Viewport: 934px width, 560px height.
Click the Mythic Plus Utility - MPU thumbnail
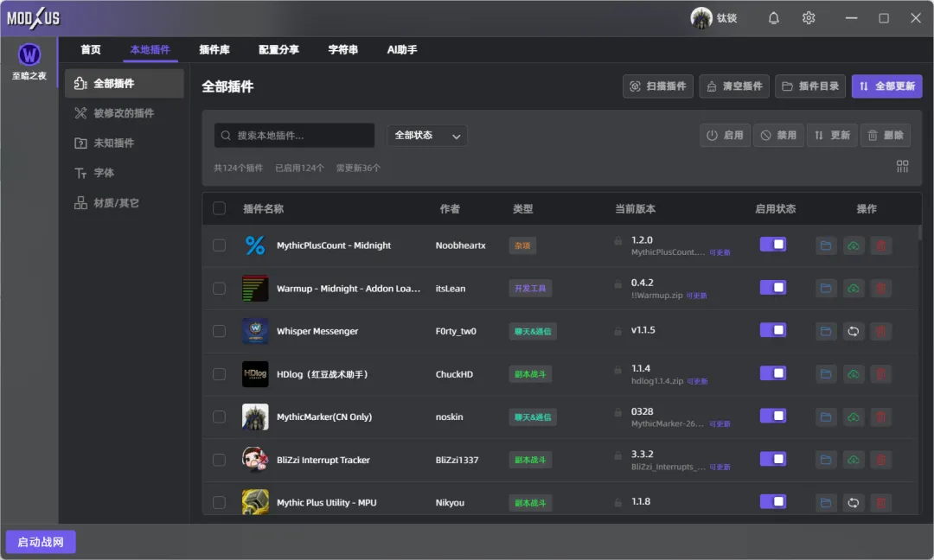255,502
